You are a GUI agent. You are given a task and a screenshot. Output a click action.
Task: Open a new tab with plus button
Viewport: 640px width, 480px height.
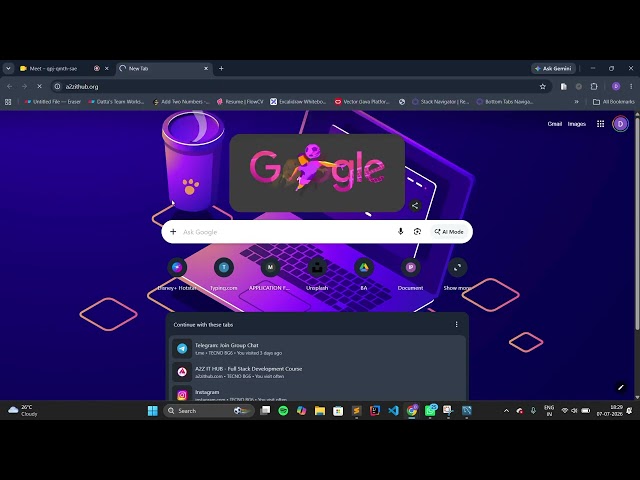click(x=221, y=69)
